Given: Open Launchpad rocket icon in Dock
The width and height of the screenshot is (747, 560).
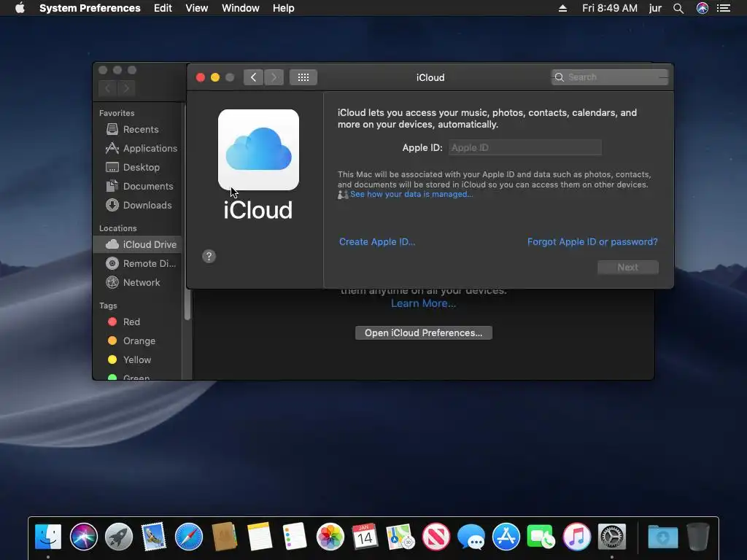Looking at the screenshot, I should click(x=119, y=537).
